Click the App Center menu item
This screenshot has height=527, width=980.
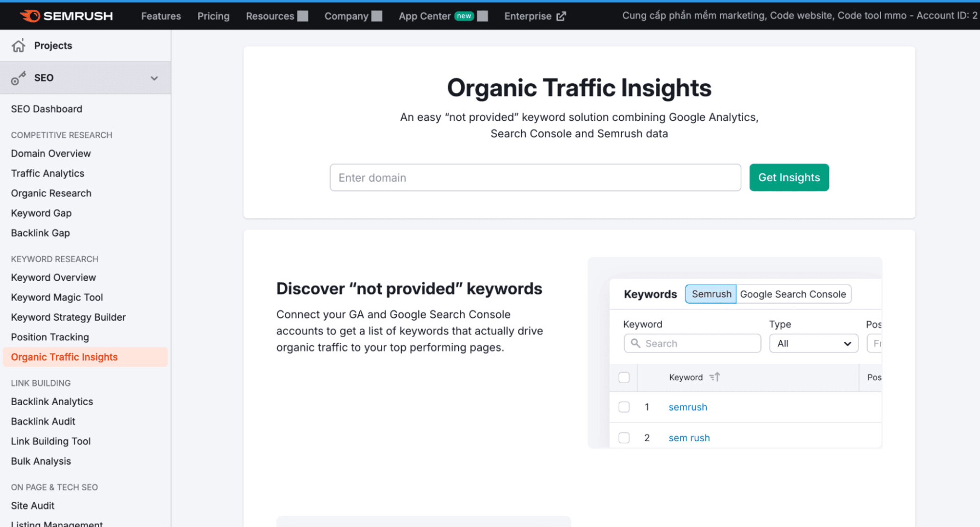point(425,16)
